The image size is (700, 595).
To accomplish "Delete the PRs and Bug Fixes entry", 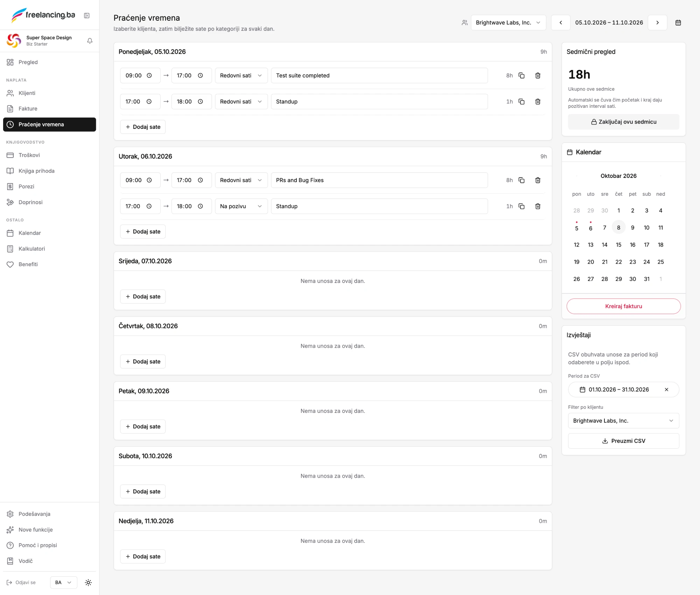I will pos(538,180).
